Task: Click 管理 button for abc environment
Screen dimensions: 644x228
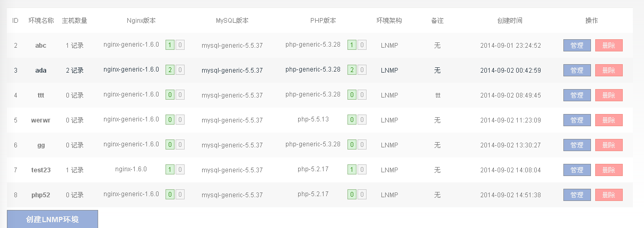Action: (x=577, y=46)
